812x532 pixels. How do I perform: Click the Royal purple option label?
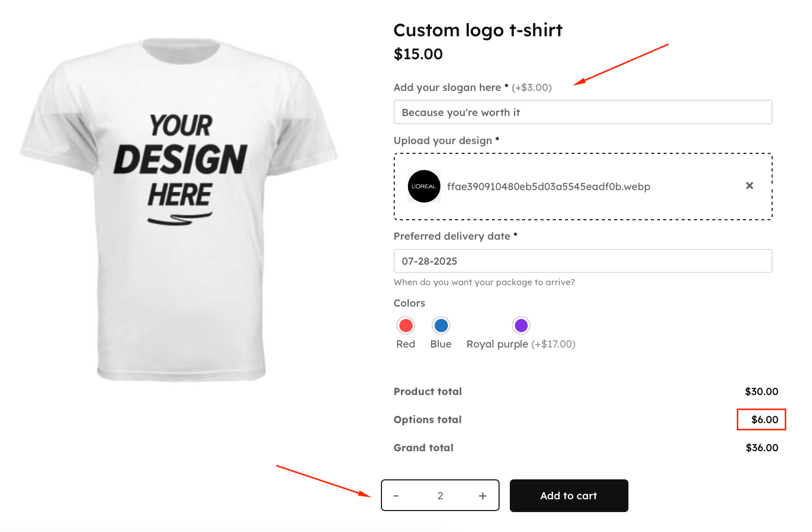[x=497, y=344]
